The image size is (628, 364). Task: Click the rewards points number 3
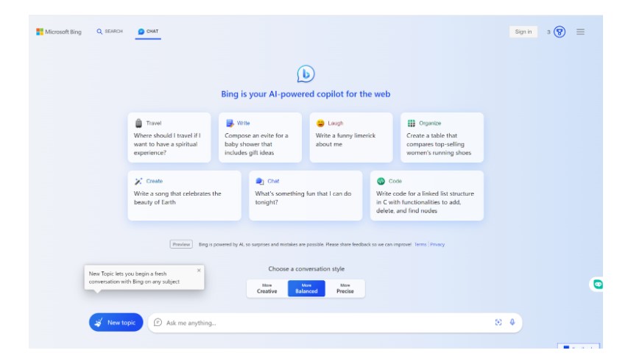pyautogui.click(x=548, y=32)
